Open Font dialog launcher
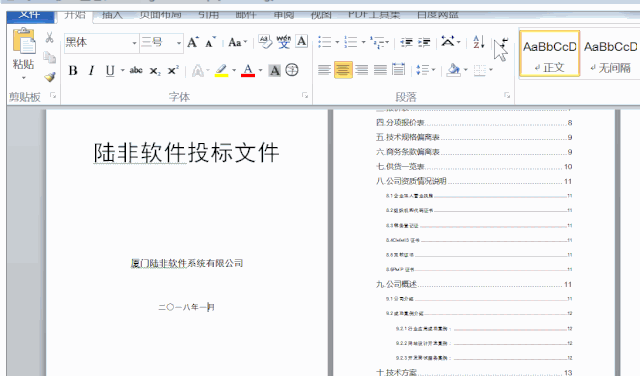Viewport: 640px width, 376px height. point(305,95)
